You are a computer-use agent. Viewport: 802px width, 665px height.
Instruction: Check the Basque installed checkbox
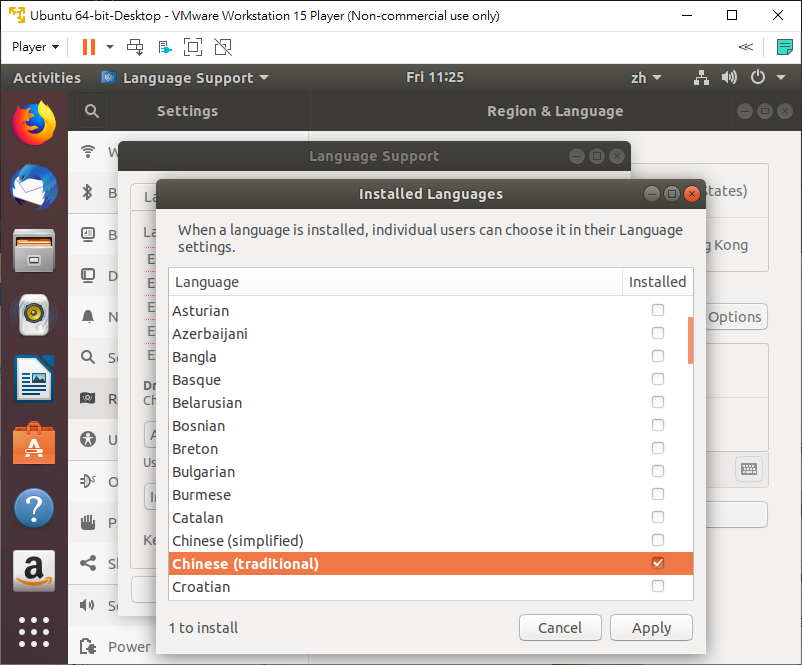point(658,379)
